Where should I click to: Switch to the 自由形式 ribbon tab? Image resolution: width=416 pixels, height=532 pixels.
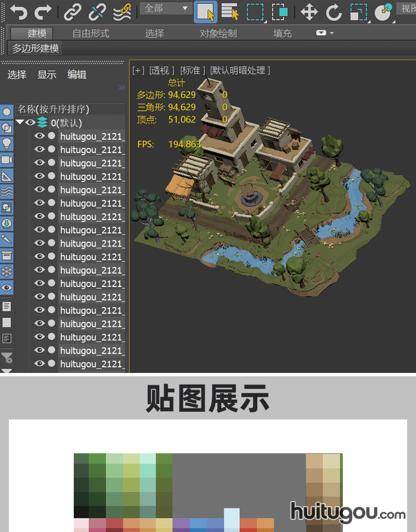tap(91, 33)
